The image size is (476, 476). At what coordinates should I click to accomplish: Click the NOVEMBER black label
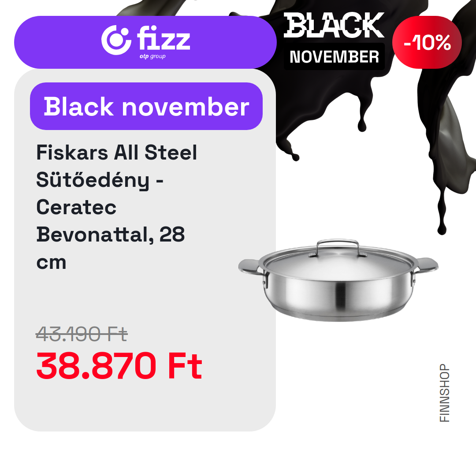(x=334, y=57)
